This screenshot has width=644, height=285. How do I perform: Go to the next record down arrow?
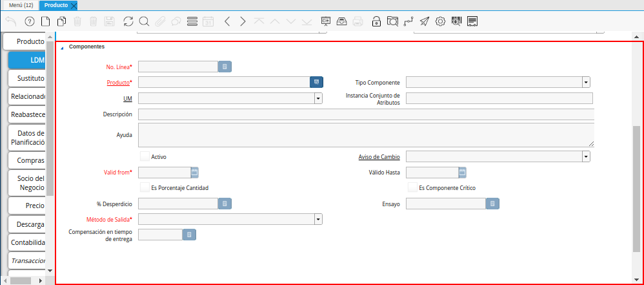tap(291, 21)
